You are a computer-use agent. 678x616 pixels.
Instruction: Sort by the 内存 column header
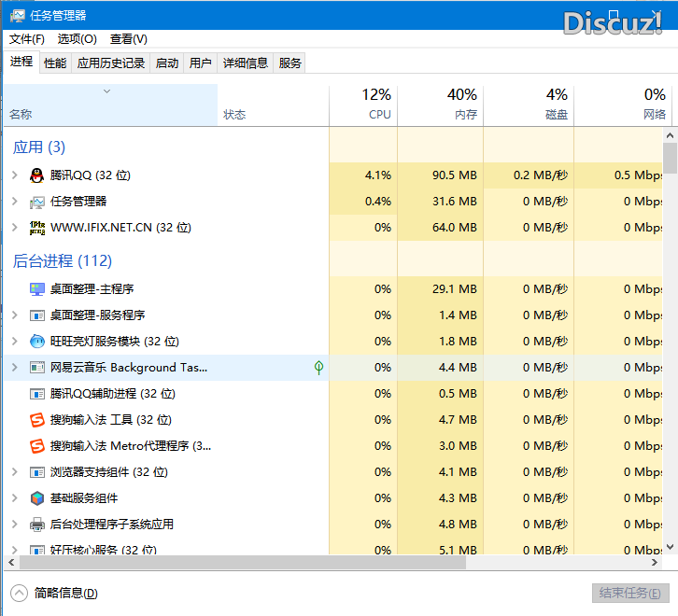[440, 105]
